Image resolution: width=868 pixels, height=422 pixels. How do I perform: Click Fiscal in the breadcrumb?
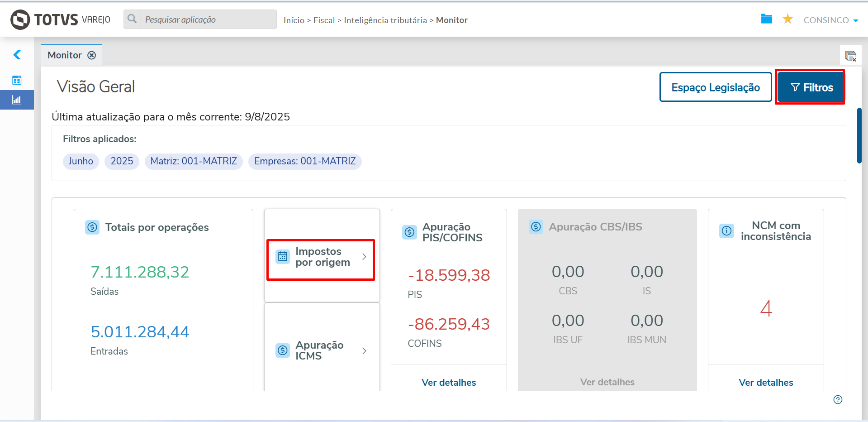[x=324, y=20]
